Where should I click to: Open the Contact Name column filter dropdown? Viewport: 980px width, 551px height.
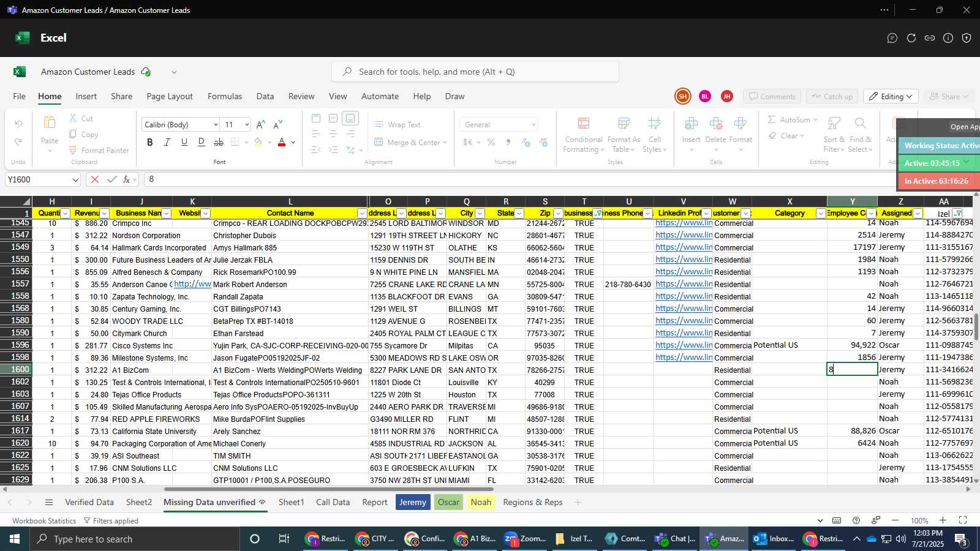tap(362, 213)
